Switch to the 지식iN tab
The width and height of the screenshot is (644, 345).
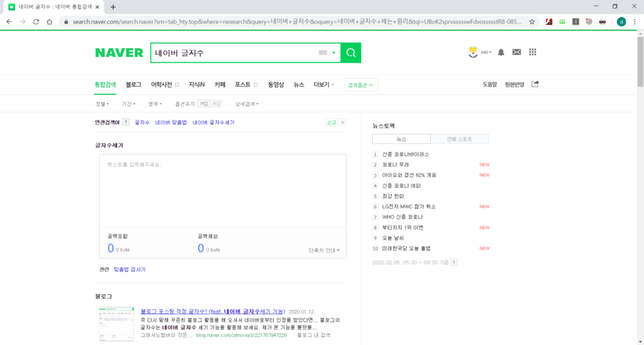pyautogui.click(x=196, y=85)
